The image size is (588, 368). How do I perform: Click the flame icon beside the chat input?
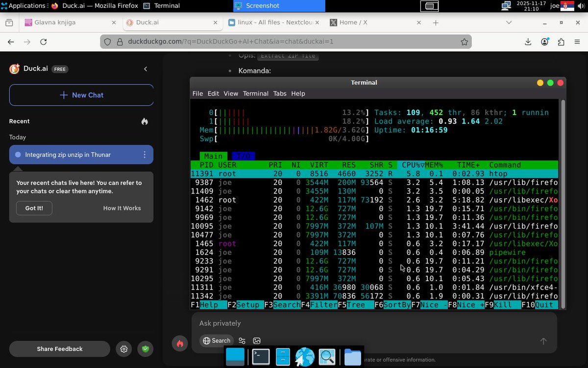coord(180,343)
